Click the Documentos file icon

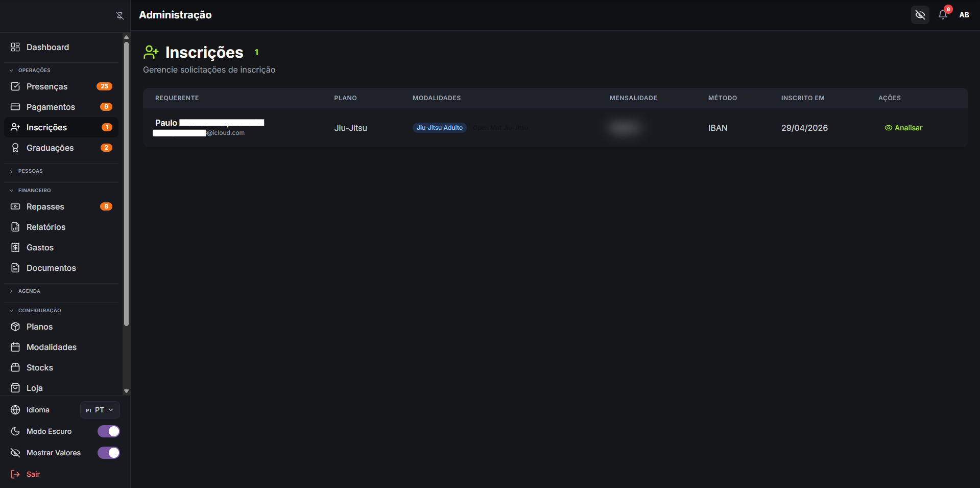pyautogui.click(x=15, y=268)
